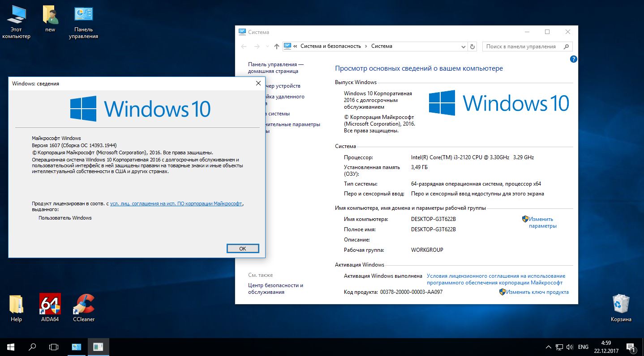Screen dimensions: 644x356
Task: Click computer name DESKTOP-G3T622B next to Имя компьютера
Action: pos(433,219)
